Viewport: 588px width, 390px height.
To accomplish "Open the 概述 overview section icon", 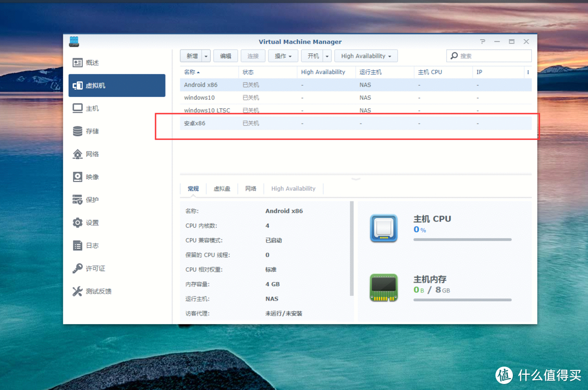I will tap(78, 63).
